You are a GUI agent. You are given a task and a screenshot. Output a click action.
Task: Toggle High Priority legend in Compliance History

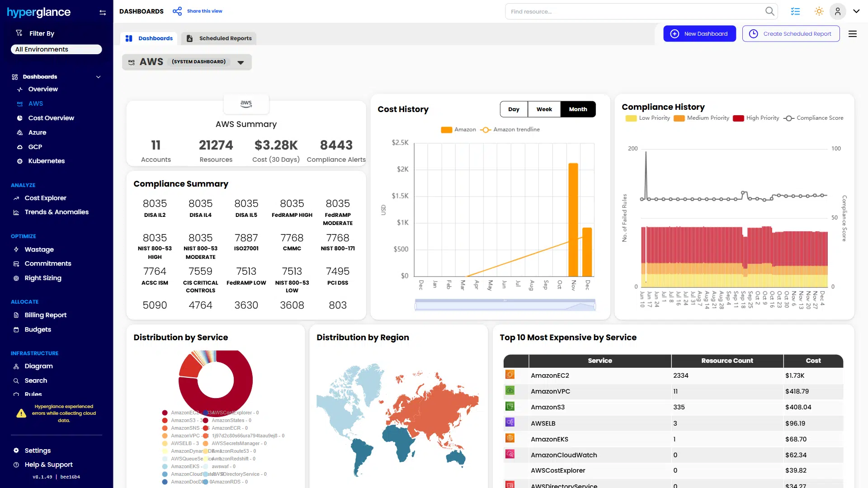[x=756, y=118]
